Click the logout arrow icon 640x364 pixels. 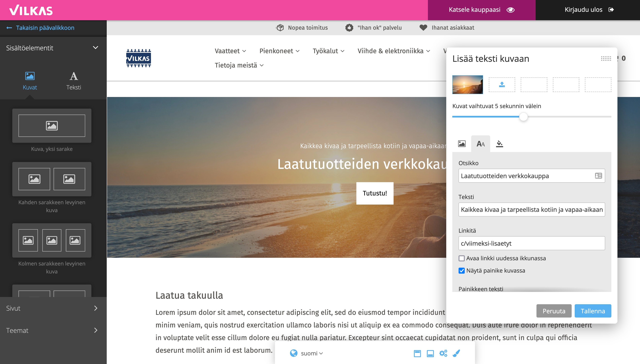(x=611, y=10)
